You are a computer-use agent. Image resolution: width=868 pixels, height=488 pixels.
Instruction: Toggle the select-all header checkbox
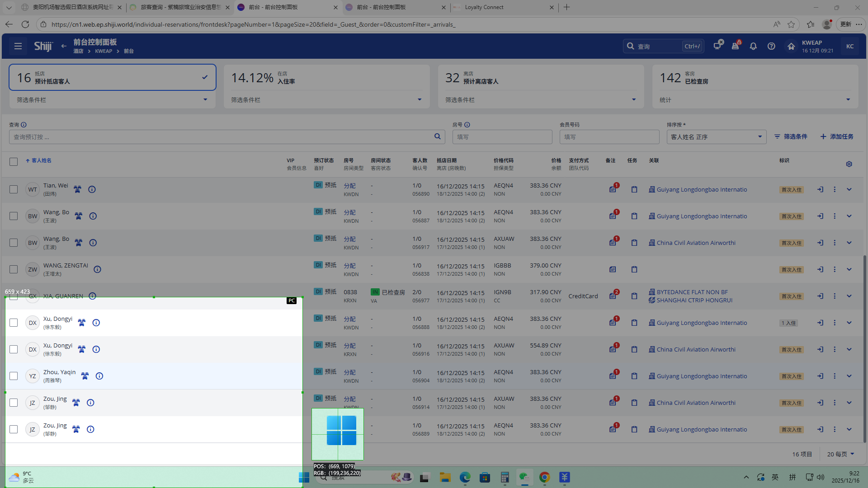(14, 161)
